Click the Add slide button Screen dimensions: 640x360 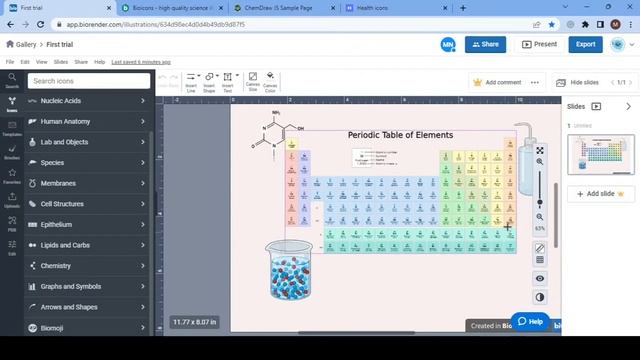click(601, 194)
